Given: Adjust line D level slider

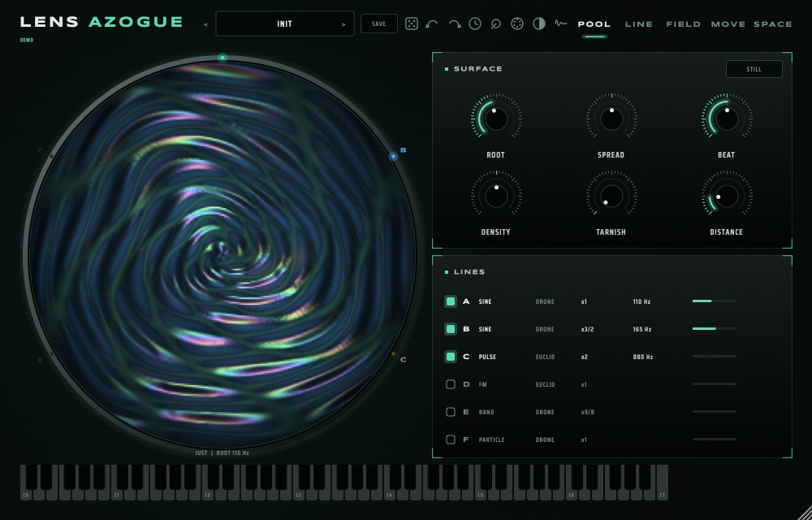Looking at the screenshot, I should click(714, 383).
